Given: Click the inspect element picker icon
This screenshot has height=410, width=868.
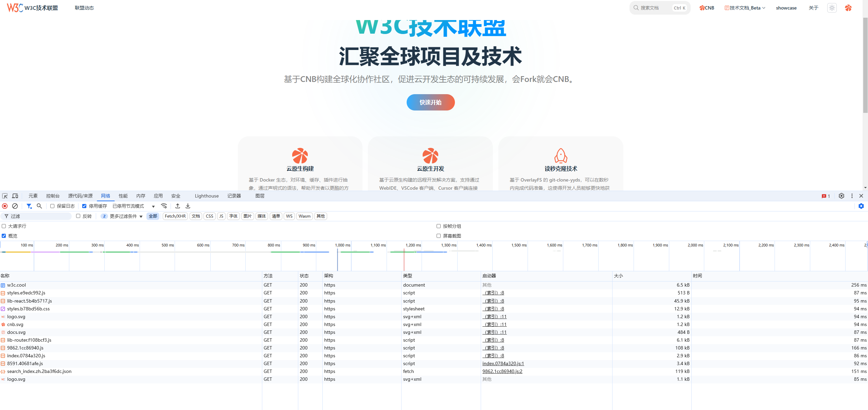Looking at the screenshot, I should 5,196.
